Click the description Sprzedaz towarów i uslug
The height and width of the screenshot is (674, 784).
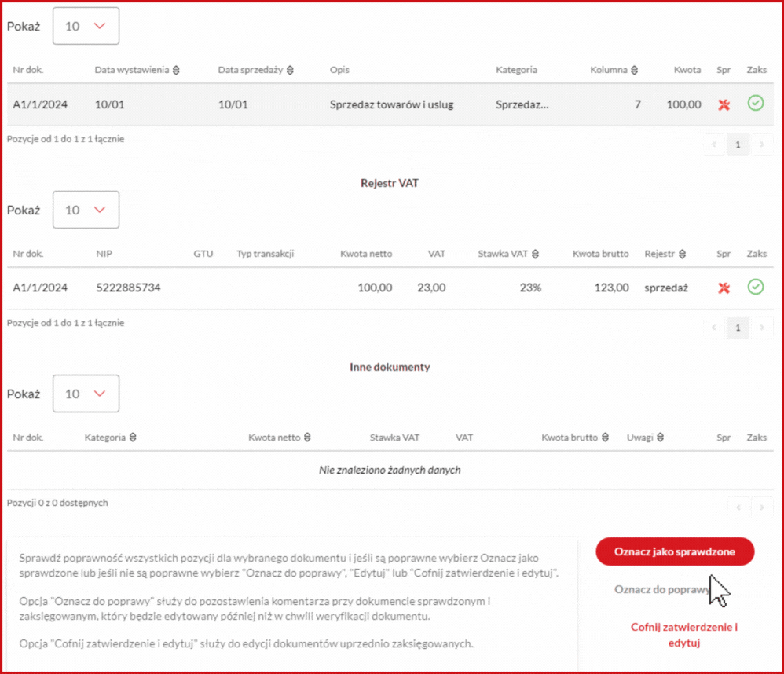click(391, 104)
